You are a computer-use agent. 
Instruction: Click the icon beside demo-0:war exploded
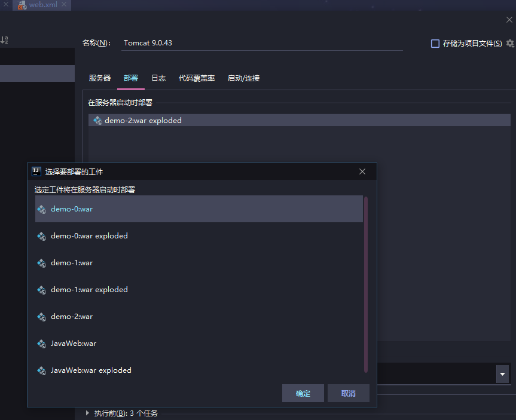point(41,236)
